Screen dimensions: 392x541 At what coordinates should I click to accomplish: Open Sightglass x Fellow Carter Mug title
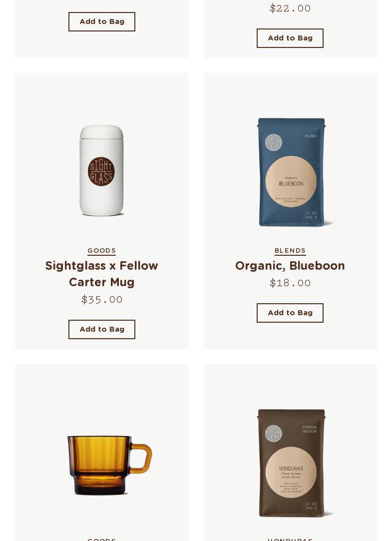102,274
